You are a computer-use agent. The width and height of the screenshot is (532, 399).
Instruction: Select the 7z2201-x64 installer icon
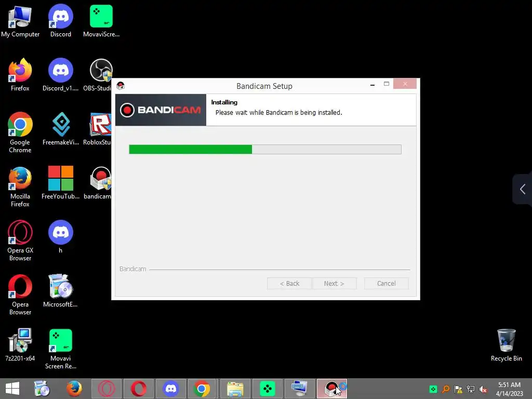click(x=20, y=344)
